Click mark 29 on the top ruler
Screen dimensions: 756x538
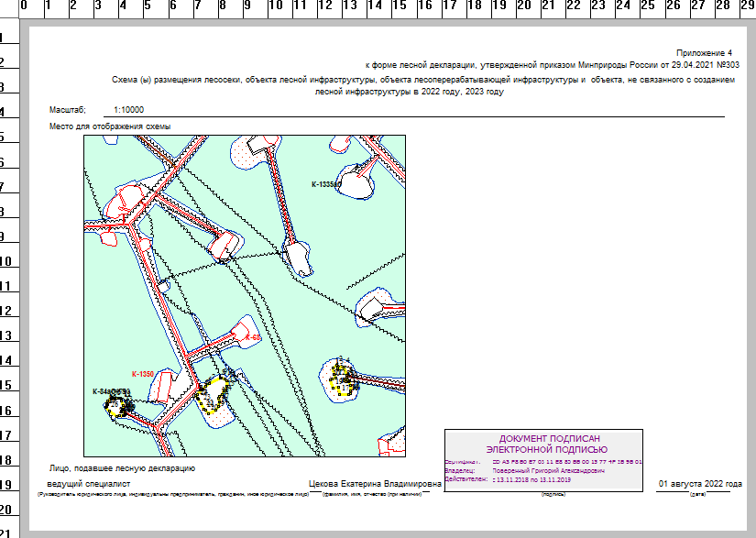(x=747, y=6)
